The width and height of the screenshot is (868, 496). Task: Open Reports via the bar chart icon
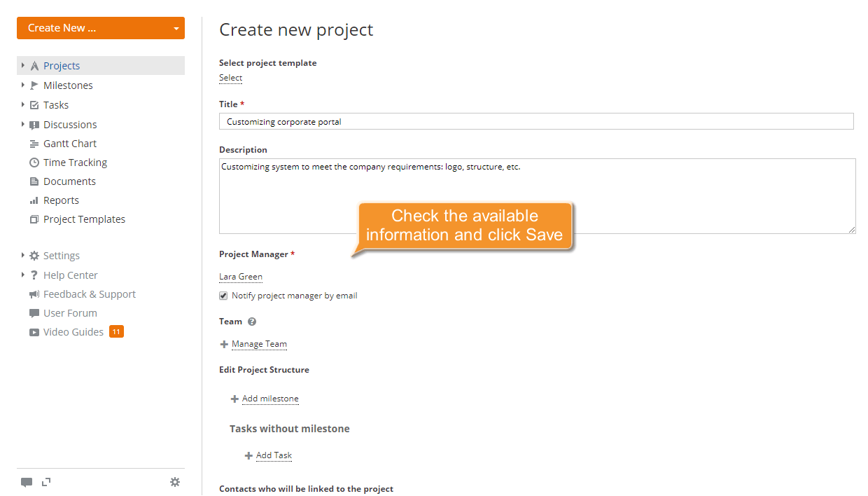[x=35, y=200]
